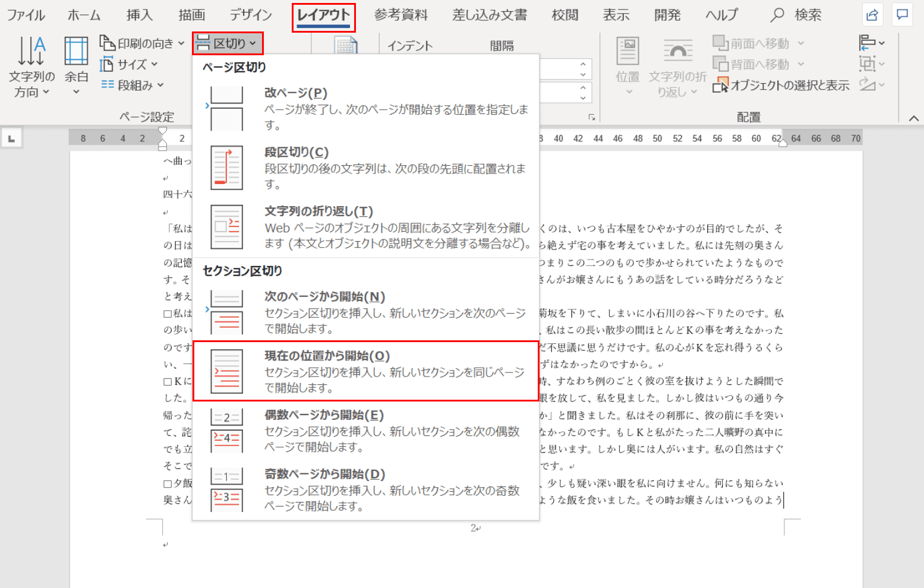Open 文字列の方向 text direction menu
Screen dimensions: 924x588
pyautogui.click(x=31, y=67)
